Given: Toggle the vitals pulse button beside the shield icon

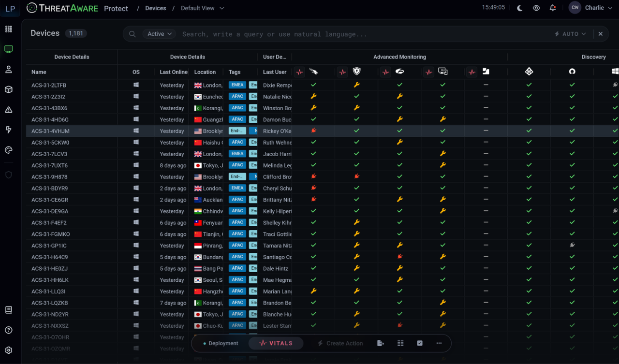Looking at the screenshot, I should tap(343, 72).
